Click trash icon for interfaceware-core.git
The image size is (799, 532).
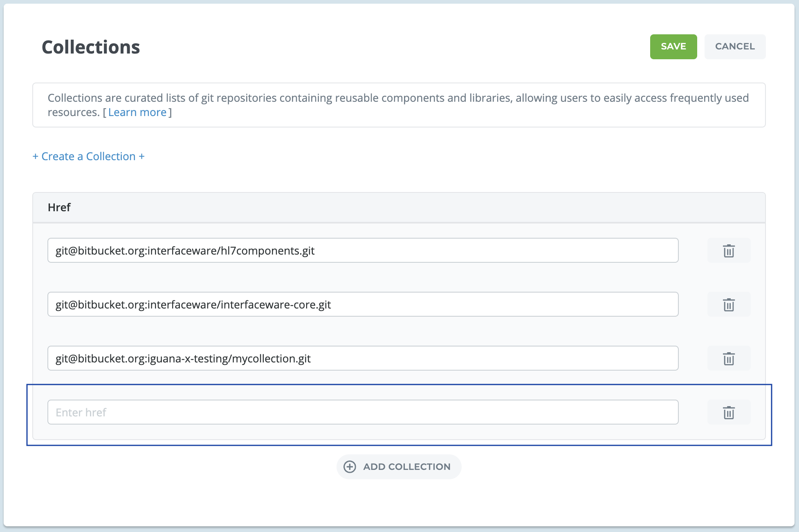tap(729, 304)
